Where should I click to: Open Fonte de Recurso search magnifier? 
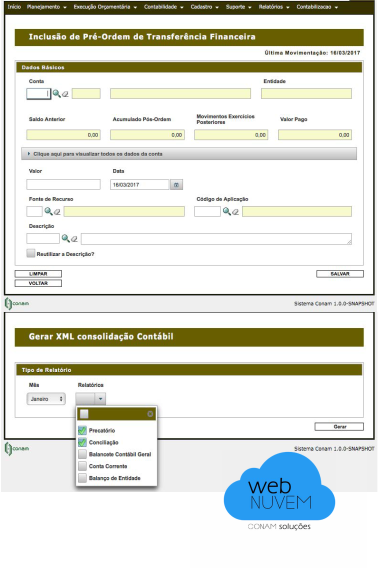(48, 211)
